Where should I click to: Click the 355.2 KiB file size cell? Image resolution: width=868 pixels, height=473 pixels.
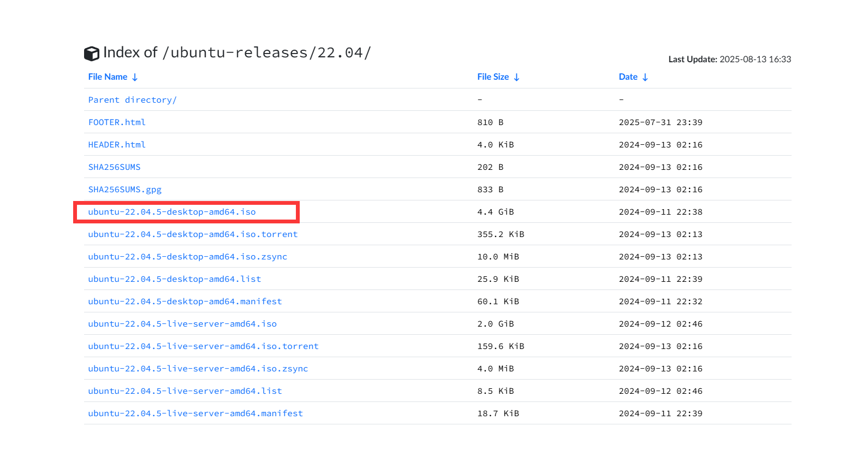pos(501,234)
